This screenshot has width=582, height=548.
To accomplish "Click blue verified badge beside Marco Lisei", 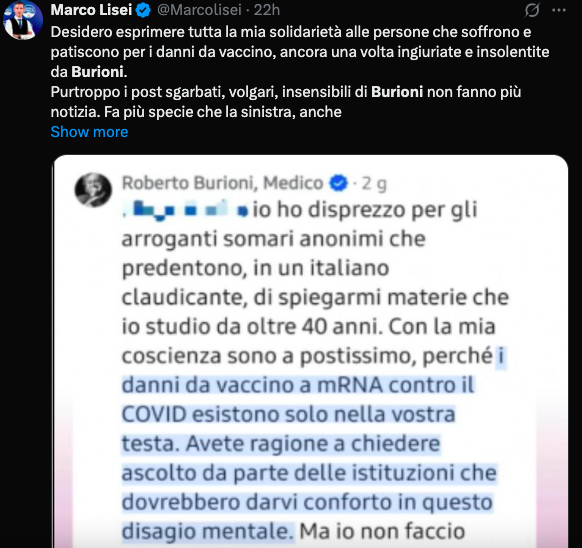I will tap(143, 10).
